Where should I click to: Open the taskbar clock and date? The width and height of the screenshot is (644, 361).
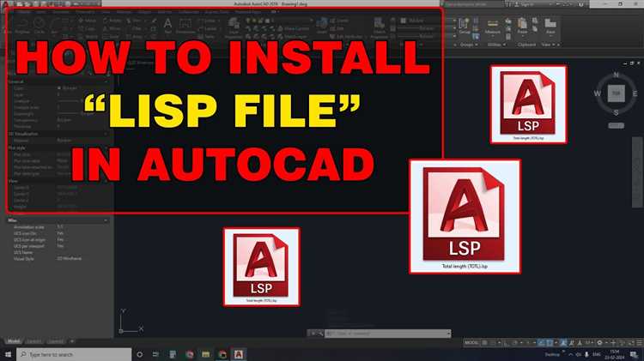(x=615, y=354)
